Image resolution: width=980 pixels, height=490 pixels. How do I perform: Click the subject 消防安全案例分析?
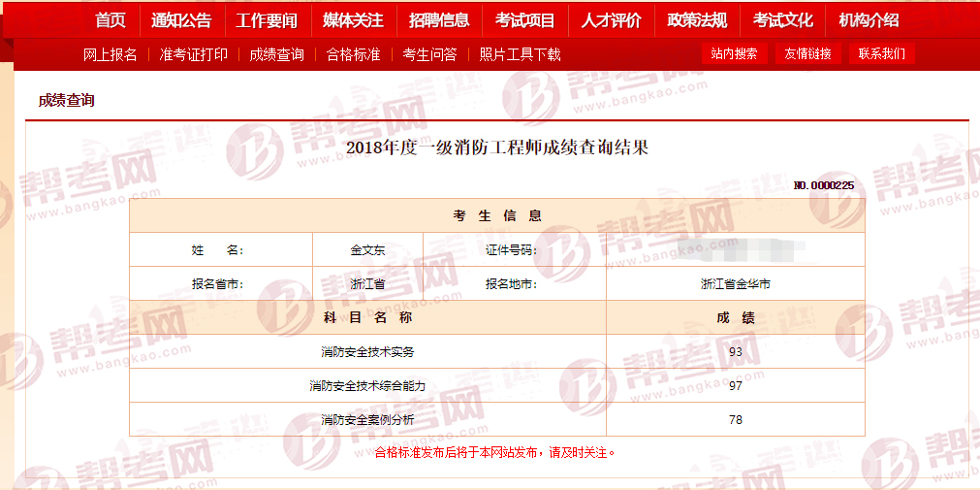[368, 419]
